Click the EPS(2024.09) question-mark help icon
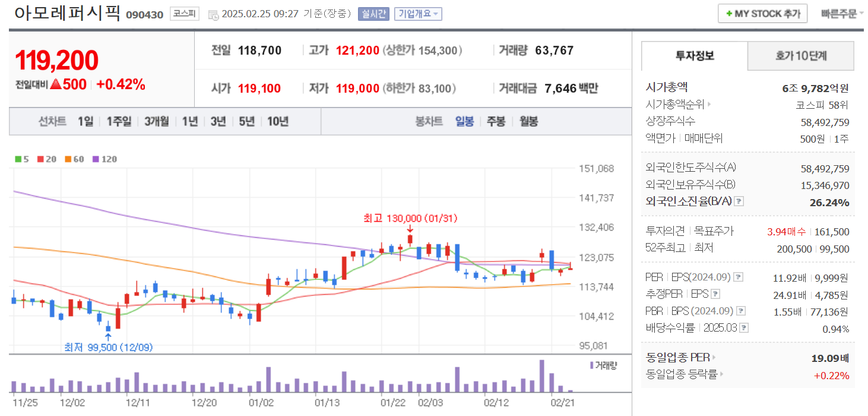 [x=737, y=278]
